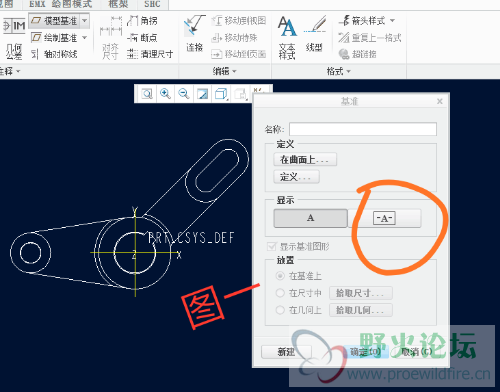Click the 新建 button
This screenshot has width=500, height=392.
click(x=286, y=352)
